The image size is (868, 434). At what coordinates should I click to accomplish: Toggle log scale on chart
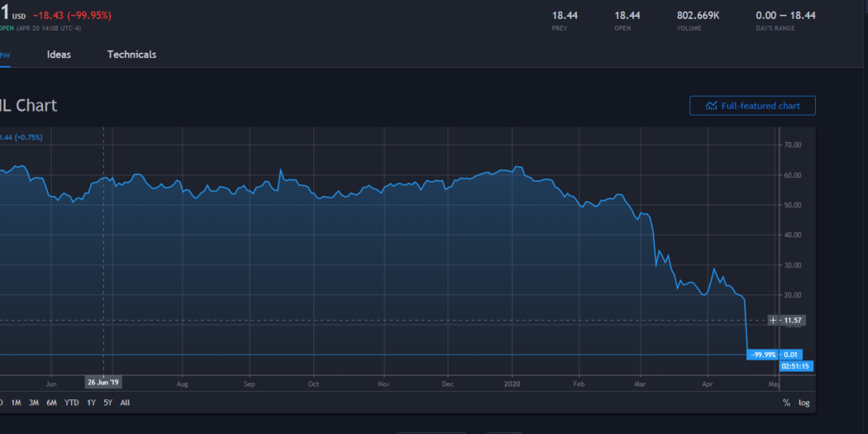point(804,403)
